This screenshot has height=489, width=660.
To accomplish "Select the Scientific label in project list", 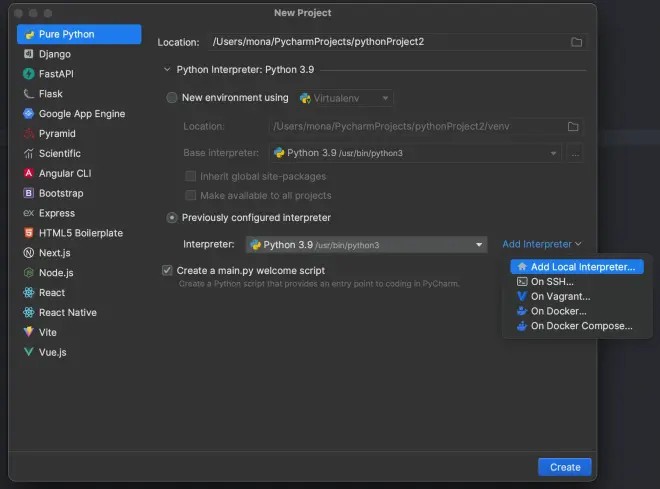I will (60, 154).
